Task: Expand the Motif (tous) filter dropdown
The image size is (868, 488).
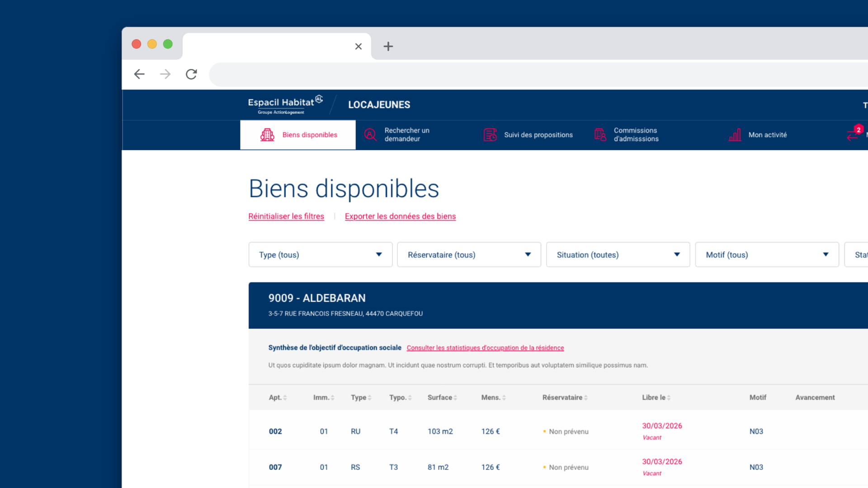Action: coord(767,254)
